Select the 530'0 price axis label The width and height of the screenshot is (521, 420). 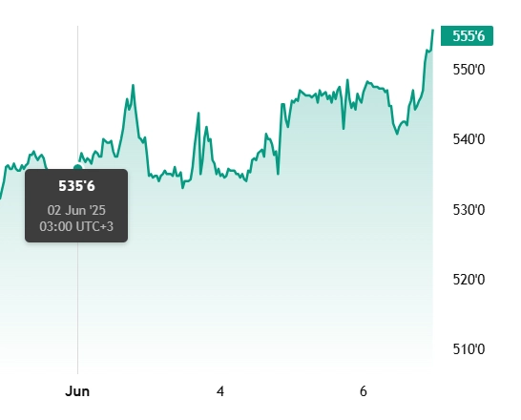tap(469, 210)
